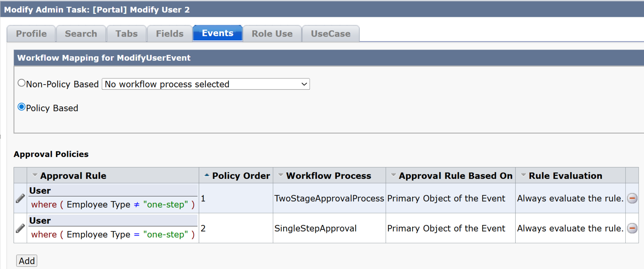Select the Non-Policy Based radio button
Image resolution: width=644 pixels, height=269 pixels.
coord(22,83)
